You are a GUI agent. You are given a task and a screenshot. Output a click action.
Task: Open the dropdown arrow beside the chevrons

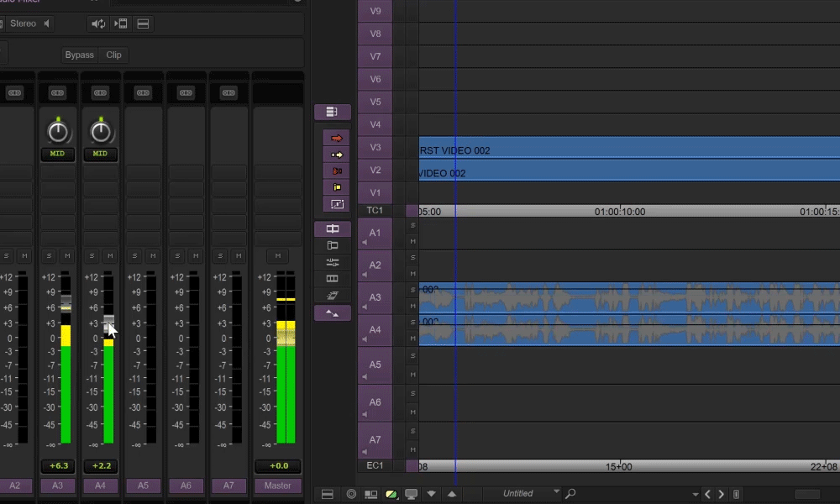(695, 495)
